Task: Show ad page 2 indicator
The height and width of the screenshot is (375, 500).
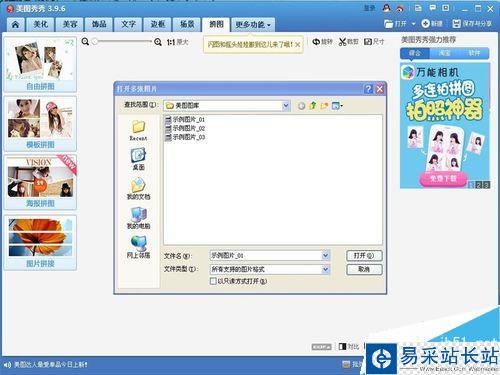Action: (x=479, y=185)
